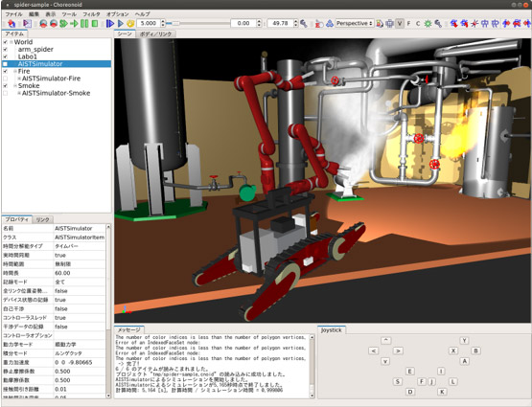Click the blue play animation triangle
532x407 pixels.
[x=120, y=23]
